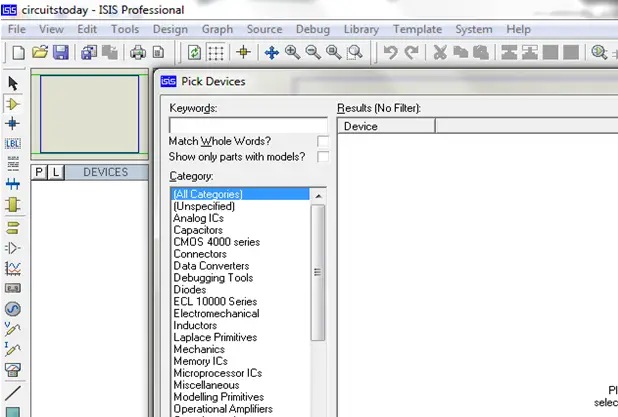
Task: Select the Buses mode tool
Action: [13, 184]
